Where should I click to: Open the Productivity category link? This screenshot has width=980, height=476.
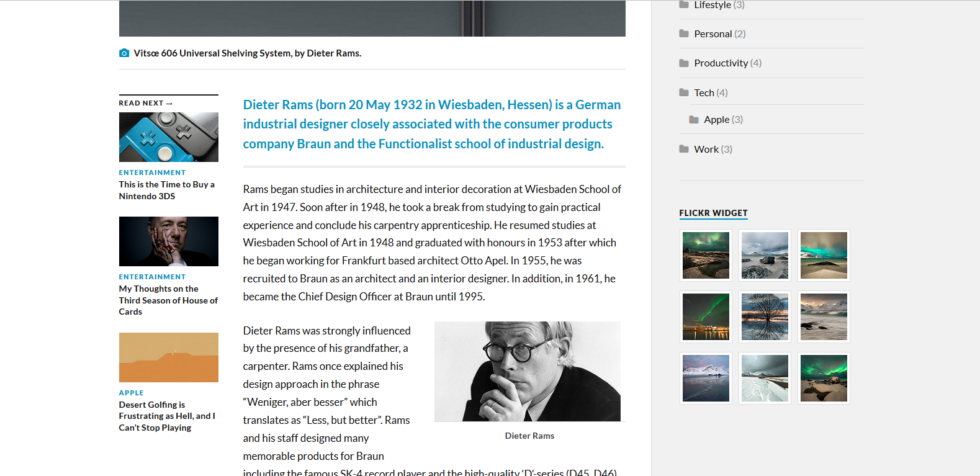721,63
